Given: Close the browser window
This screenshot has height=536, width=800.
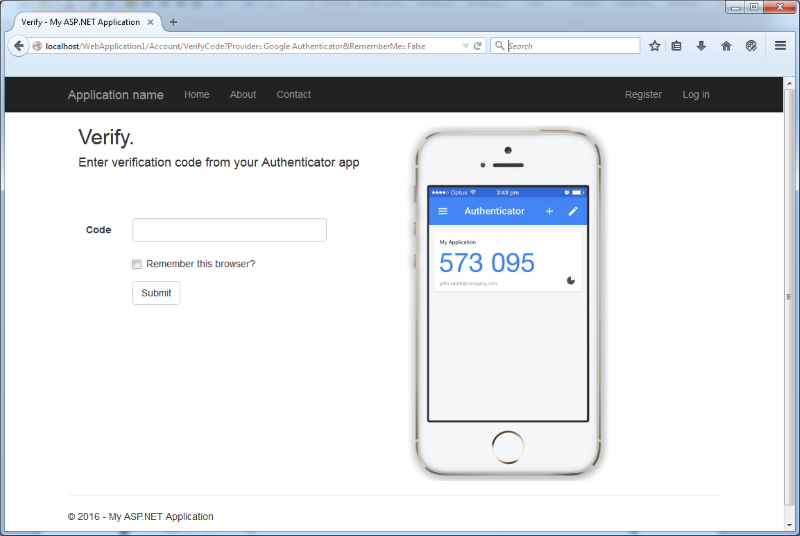Looking at the screenshot, I should 780,7.
